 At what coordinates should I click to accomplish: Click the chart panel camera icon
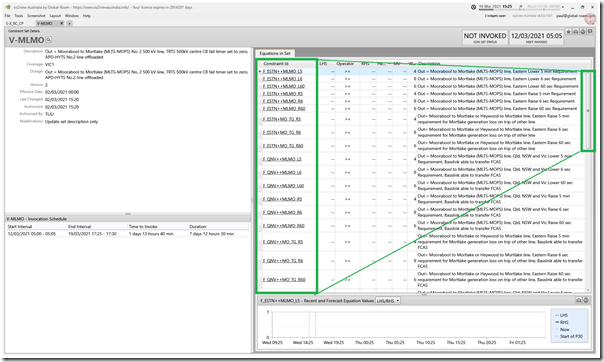pos(579,300)
